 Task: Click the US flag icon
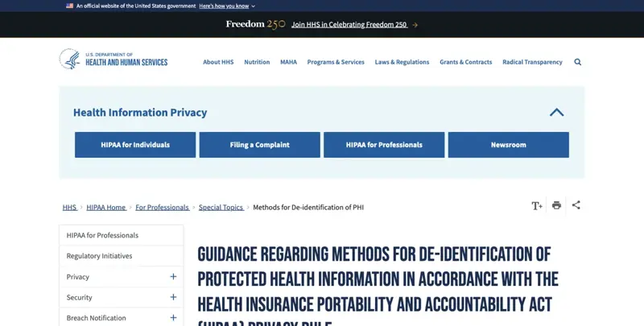click(69, 6)
